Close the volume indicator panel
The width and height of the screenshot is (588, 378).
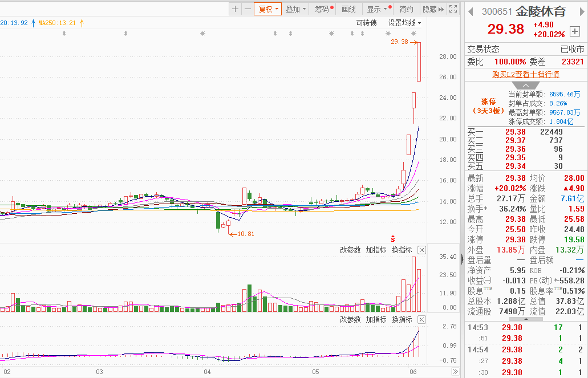(421, 250)
